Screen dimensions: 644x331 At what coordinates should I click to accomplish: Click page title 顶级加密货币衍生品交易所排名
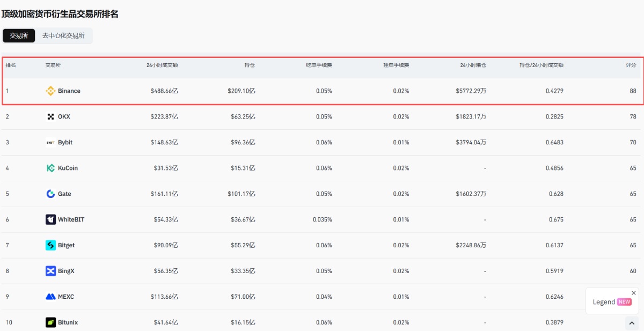click(60, 14)
